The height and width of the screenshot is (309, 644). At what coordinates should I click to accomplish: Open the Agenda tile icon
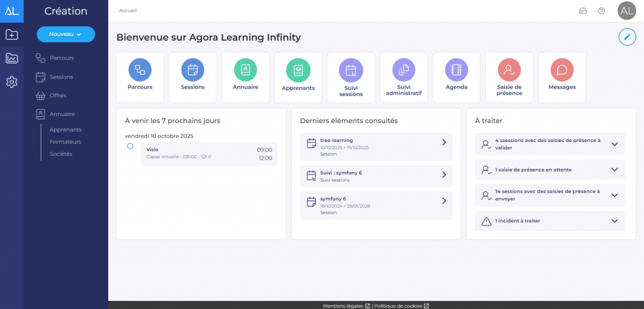click(457, 69)
